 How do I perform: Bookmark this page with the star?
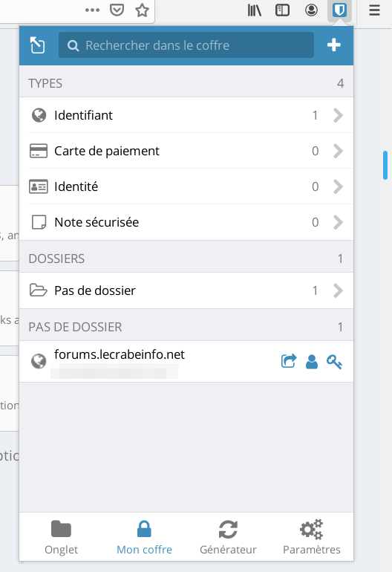(x=142, y=10)
